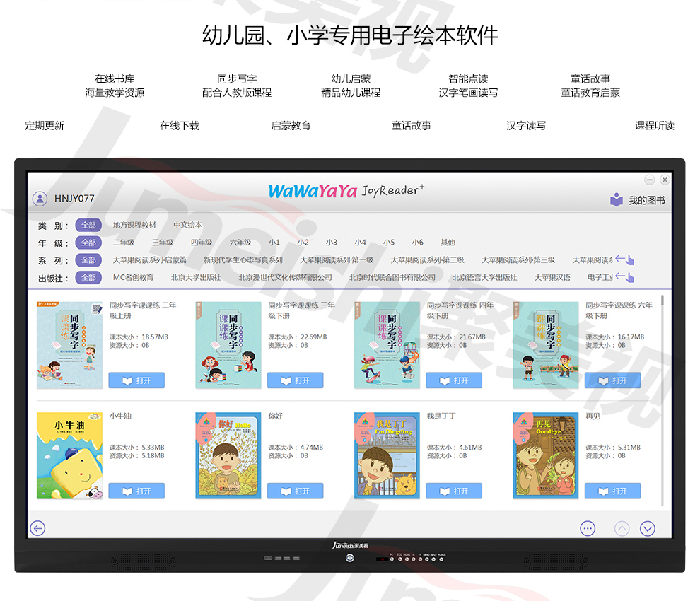Select grade filter 其他
Image resolution: width=700 pixels, height=601 pixels.
tap(448, 243)
